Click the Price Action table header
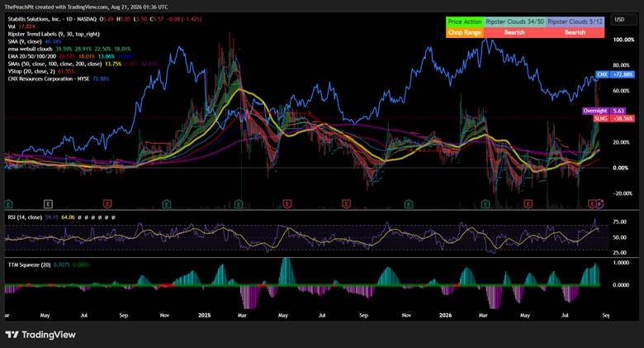 pos(465,21)
